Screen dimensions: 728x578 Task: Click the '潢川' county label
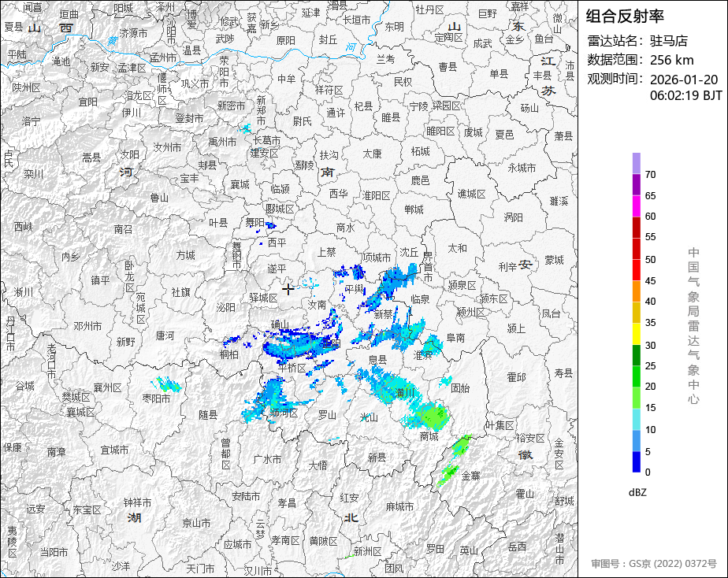click(x=405, y=393)
